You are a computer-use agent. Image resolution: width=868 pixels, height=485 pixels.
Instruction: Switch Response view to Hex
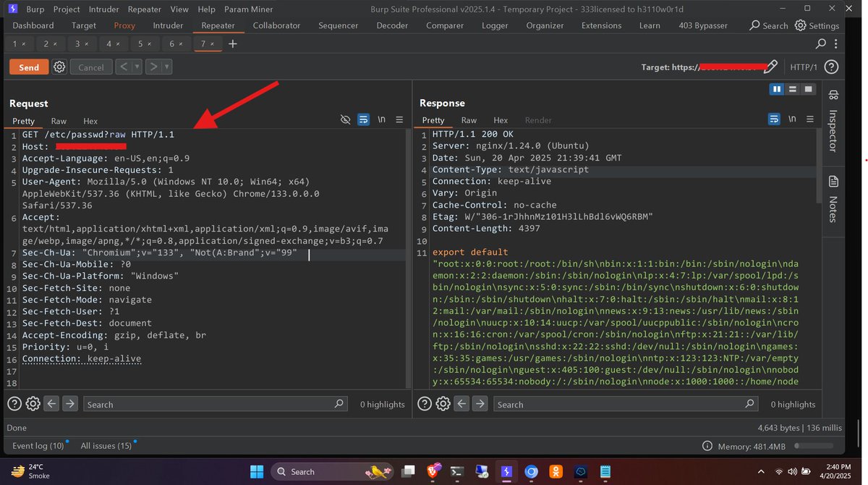(x=501, y=120)
